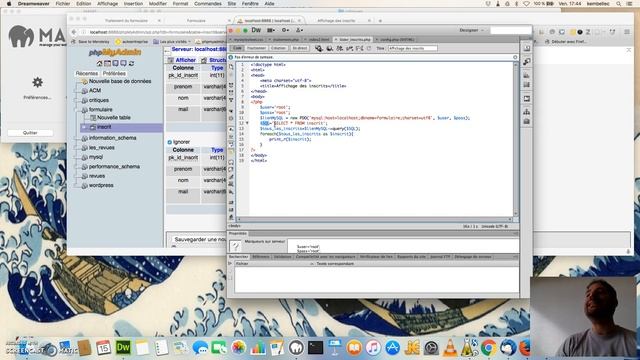Image resolution: width=640 pixels, height=360 pixels.
Task: Enable Code view in Dreamweaver
Action: click(x=237, y=48)
